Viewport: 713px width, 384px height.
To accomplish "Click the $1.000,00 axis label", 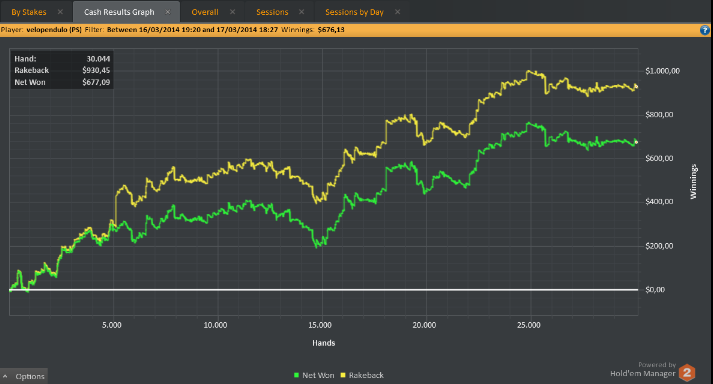I will [663, 71].
